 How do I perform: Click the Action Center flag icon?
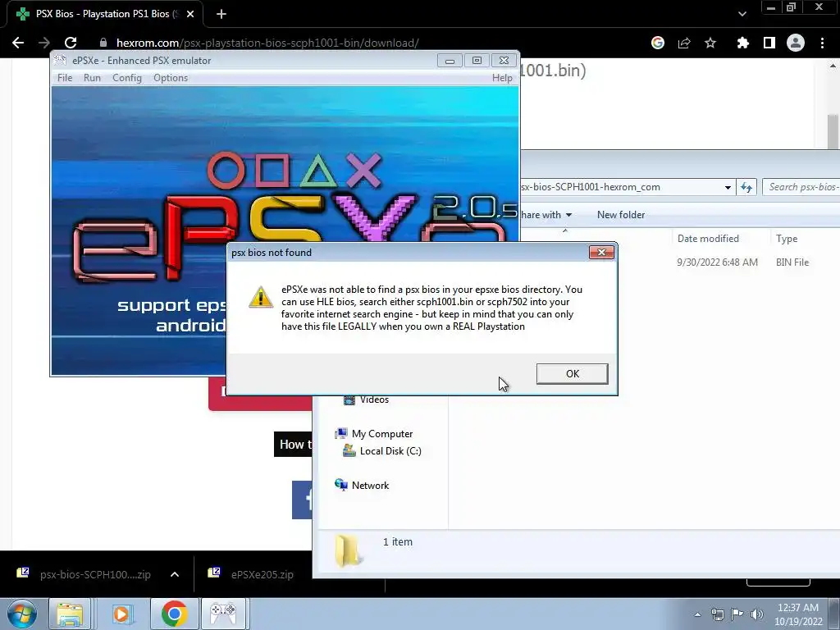click(x=737, y=614)
